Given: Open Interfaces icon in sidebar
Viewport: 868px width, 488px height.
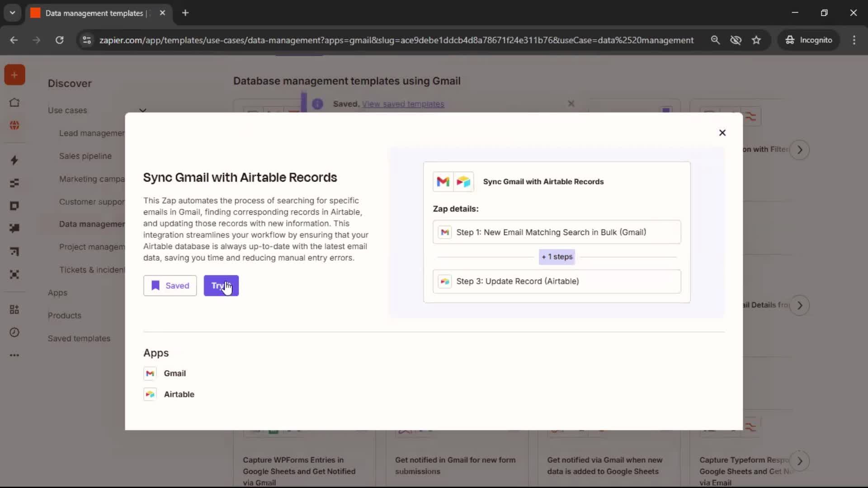Looking at the screenshot, I should [14, 206].
